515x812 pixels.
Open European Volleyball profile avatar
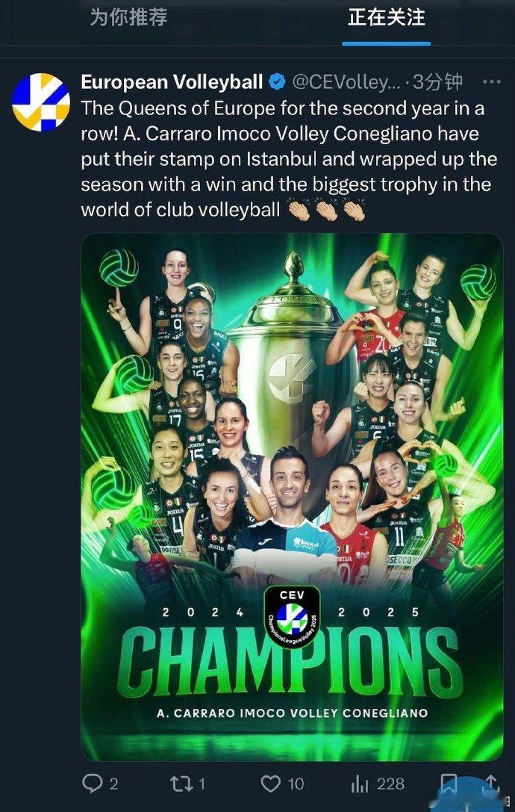[41, 102]
